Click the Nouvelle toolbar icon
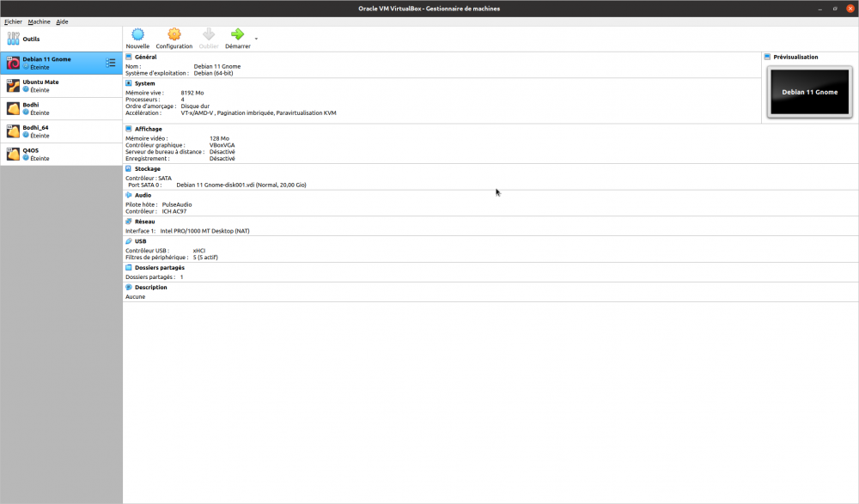 137,34
